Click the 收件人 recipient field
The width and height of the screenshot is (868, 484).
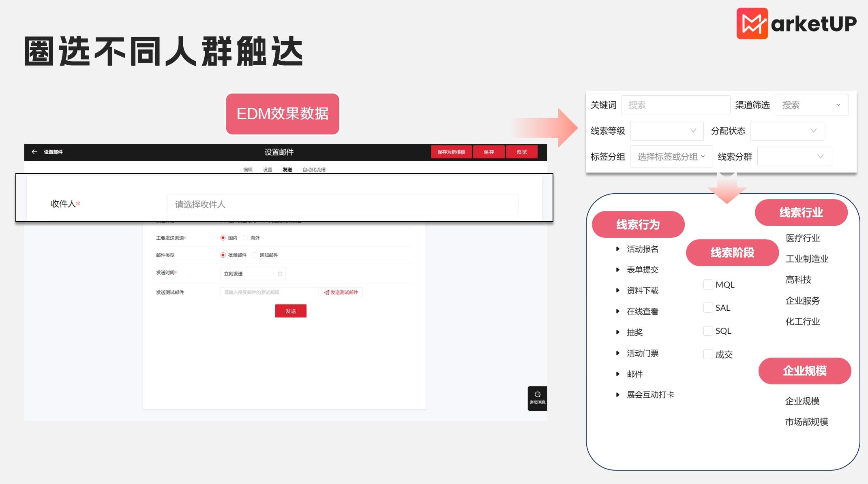click(x=343, y=204)
